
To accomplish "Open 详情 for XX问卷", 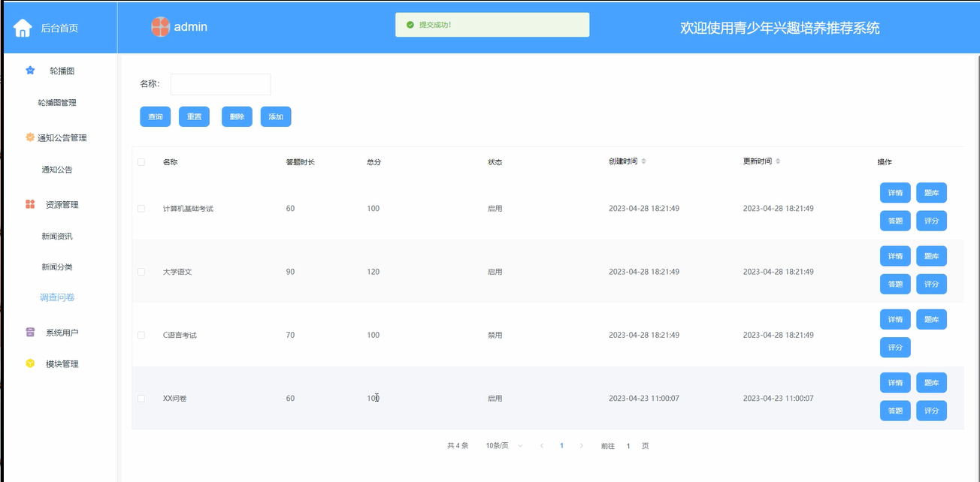I will (x=895, y=383).
